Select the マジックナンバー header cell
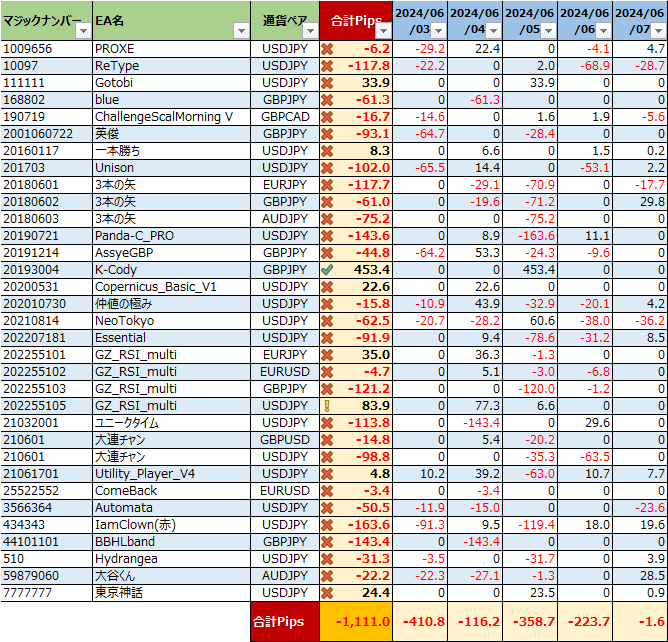Viewport: 668px width, 642px height. pos(46,20)
